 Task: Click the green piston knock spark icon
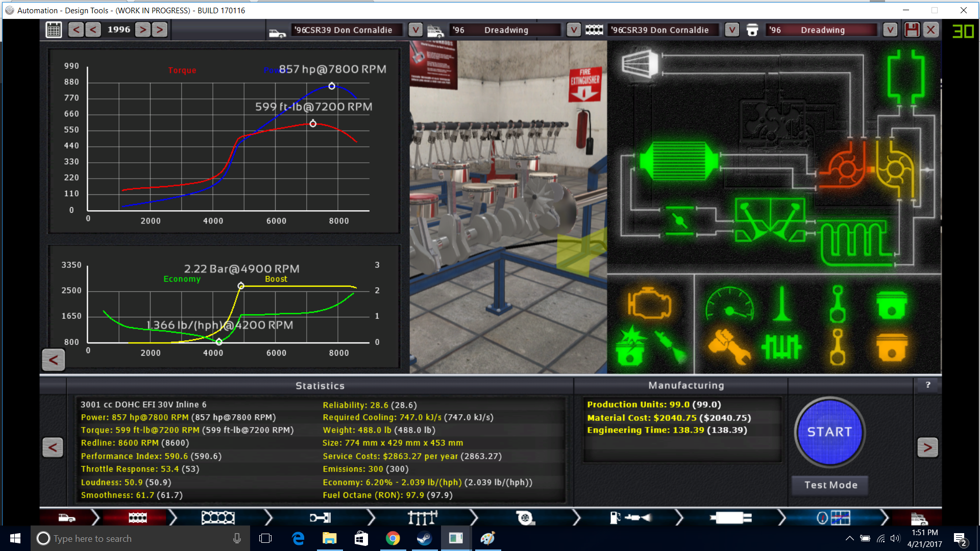coord(631,347)
